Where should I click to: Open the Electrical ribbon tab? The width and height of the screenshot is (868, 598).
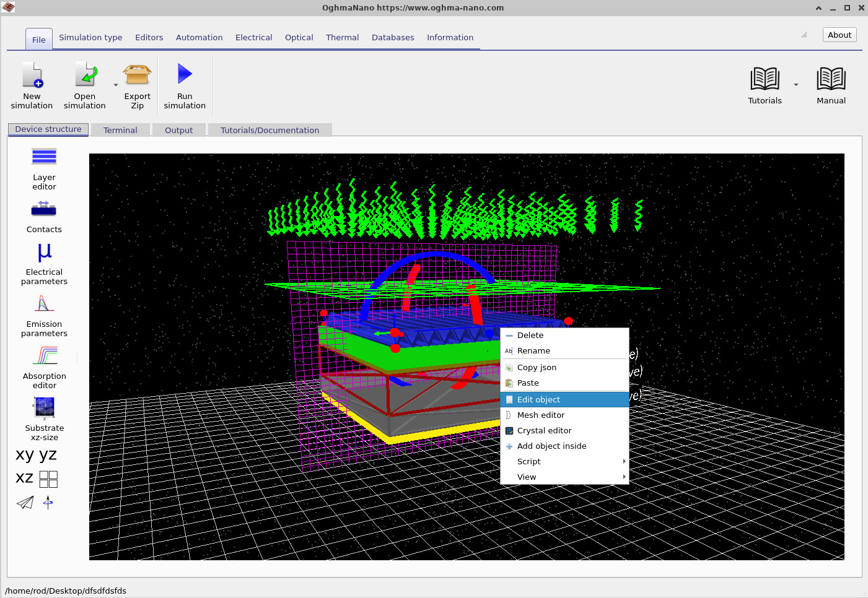click(253, 37)
